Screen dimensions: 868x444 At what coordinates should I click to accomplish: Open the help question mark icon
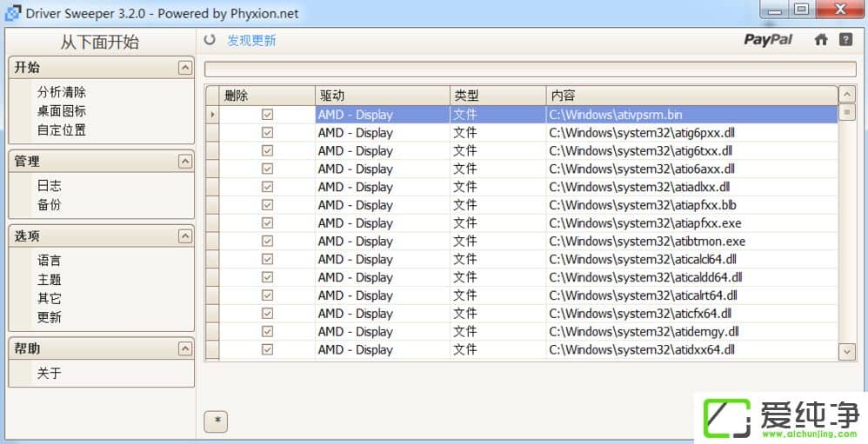pos(845,39)
